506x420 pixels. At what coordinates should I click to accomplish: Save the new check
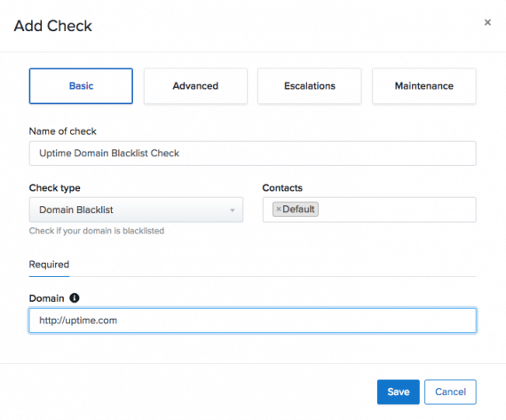pyautogui.click(x=399, y=392)
